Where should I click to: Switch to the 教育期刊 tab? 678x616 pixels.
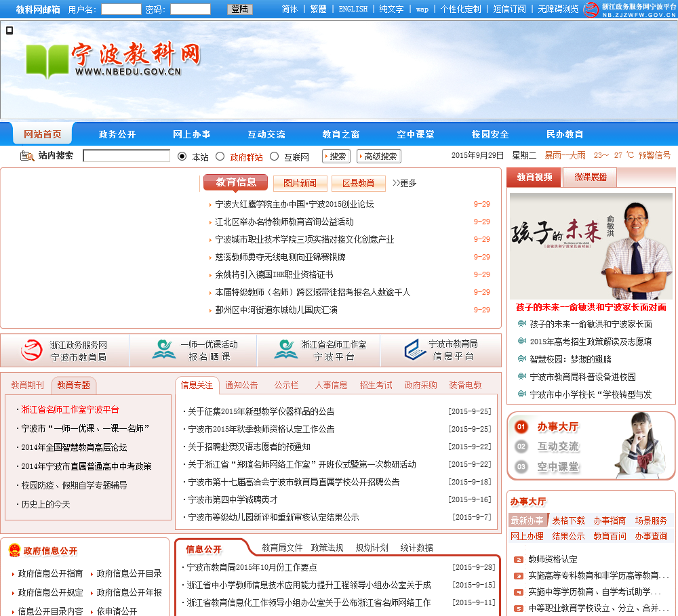click(27, 385)
